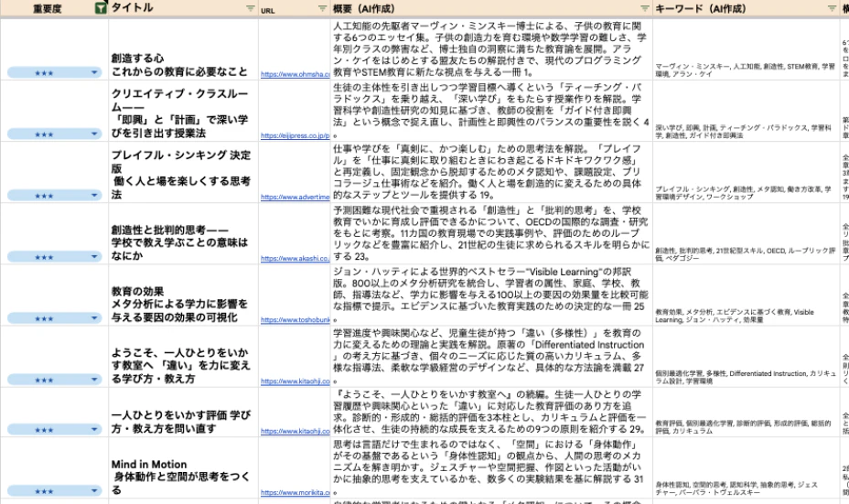Select summary cell about 診断的・形成的・総括的評価

(x=491, y=413)
